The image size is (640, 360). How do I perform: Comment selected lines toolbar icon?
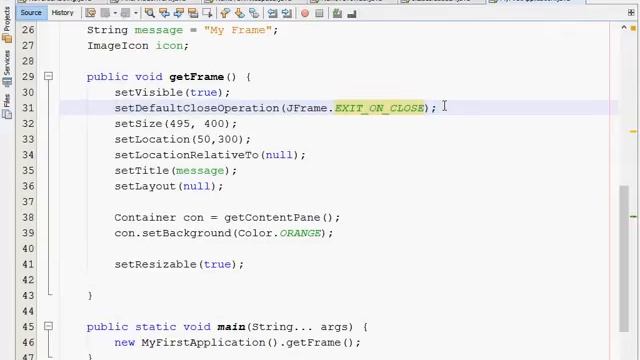(x=337, y=13)
